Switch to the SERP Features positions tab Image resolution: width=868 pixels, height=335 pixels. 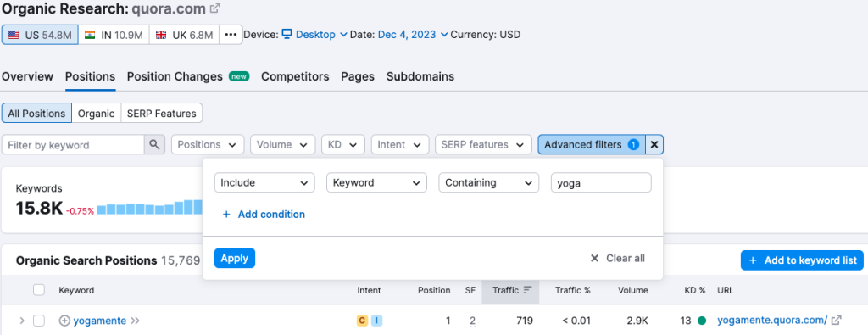[162, 114]
